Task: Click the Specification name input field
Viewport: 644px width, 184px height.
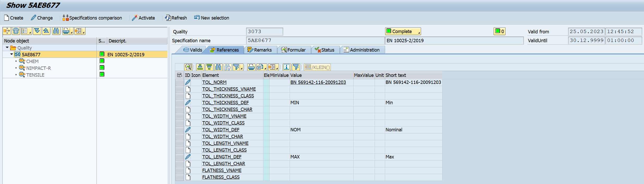Action: (315, 41)
